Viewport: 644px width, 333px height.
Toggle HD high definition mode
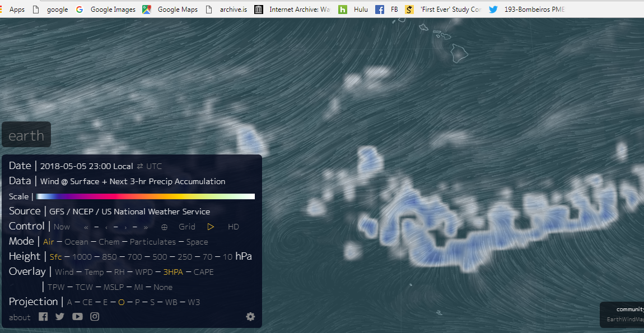[234, 227]
